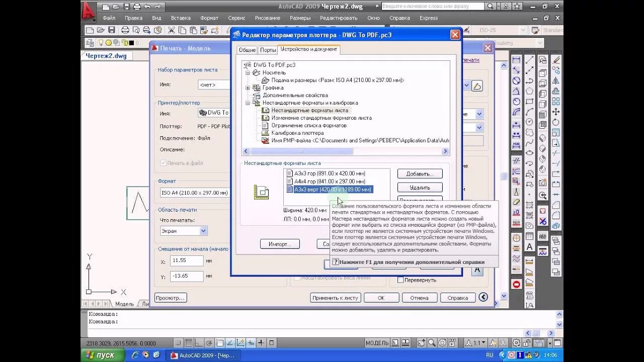The image size is (644, 362).
Task: Toggle Ortho mode in status bar
Action: pos(199,343)
